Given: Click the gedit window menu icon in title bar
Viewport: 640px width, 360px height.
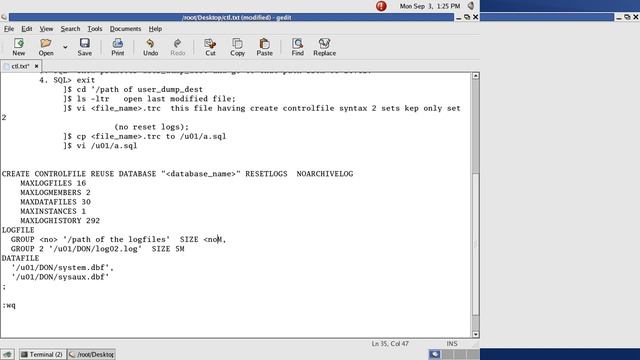Looking at the screenshot, I should click(x=4, y=17).
